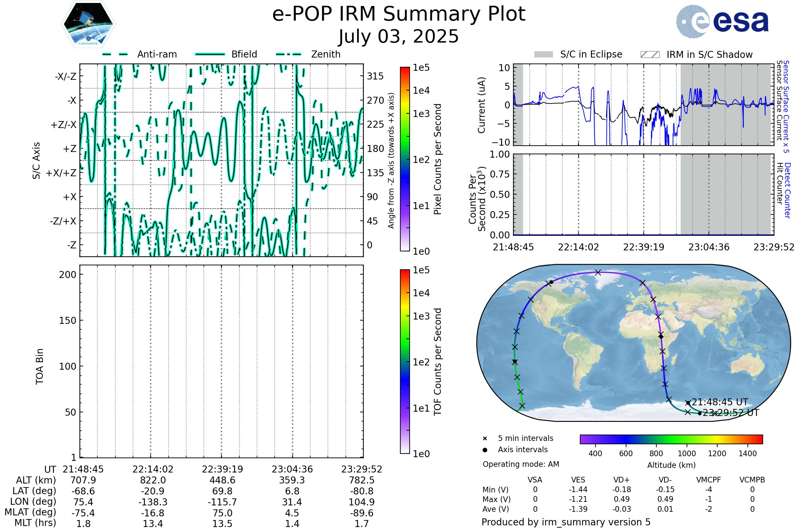Click the Axis intervals dot marker
Viewport: 798px width, 532px height.
click(x=485, y=450)
